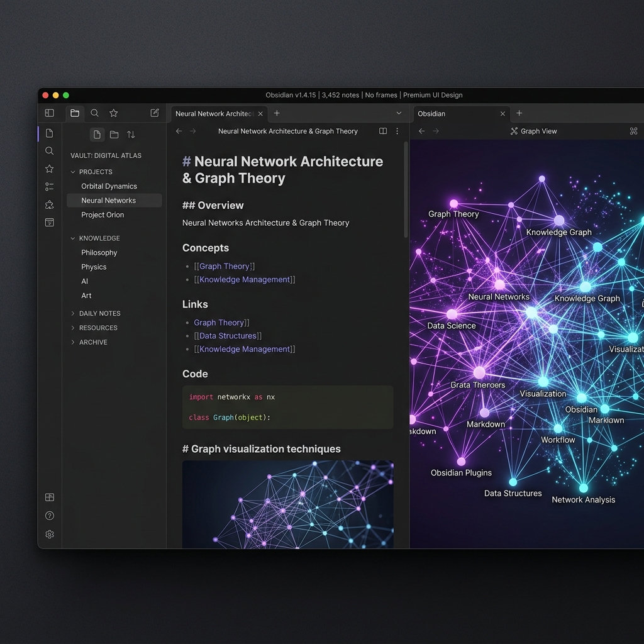
Task: Collapse the PROJECTS folder
Action: [x=73, y=172]
